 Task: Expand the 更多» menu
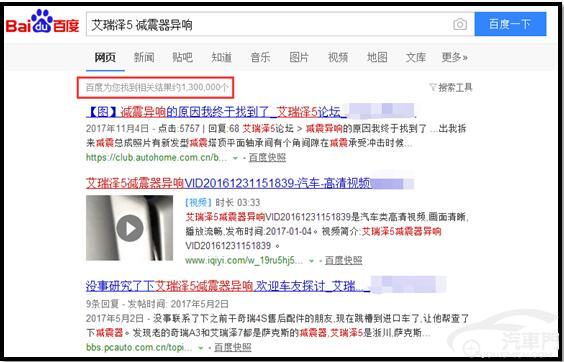pos(455,57)
